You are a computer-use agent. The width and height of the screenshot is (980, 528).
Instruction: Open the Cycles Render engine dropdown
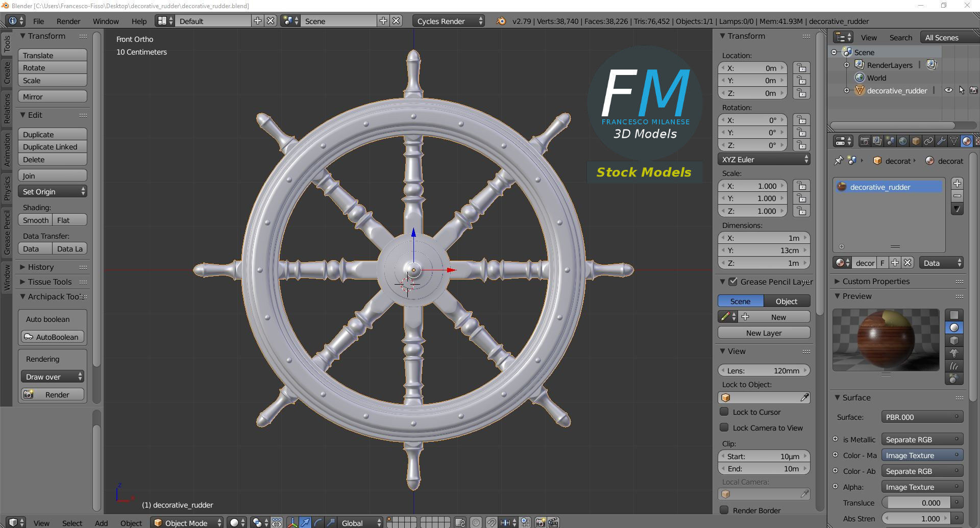pyautogui.click(x=448, y=21)
